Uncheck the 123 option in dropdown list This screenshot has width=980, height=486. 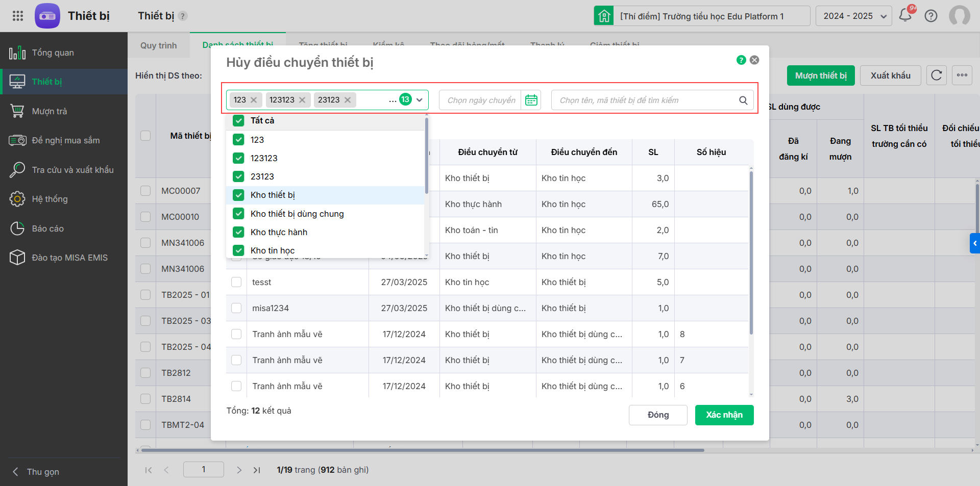click(238, 140)
